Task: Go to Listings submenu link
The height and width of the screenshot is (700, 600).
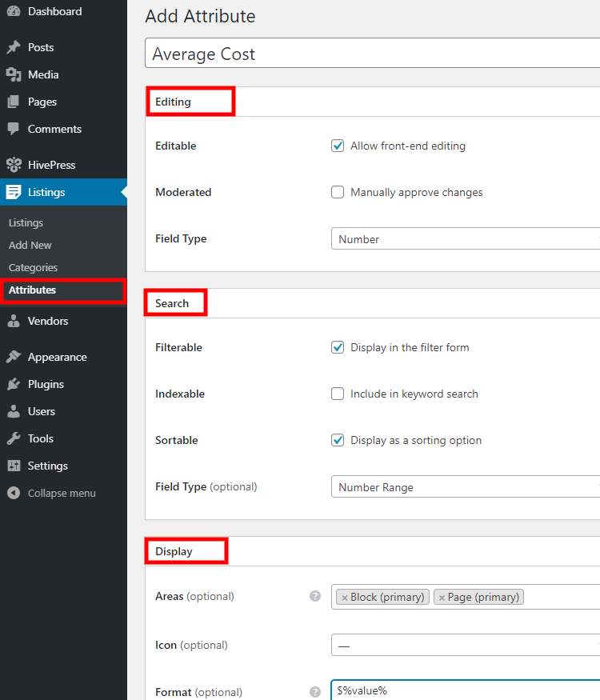Action: (26, 222)
